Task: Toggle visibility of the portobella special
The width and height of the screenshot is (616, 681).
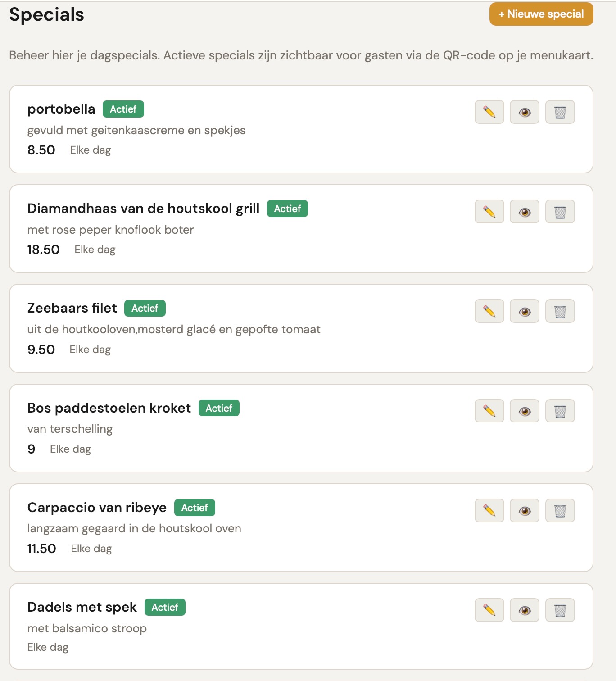Action: [x=524, y=112]
